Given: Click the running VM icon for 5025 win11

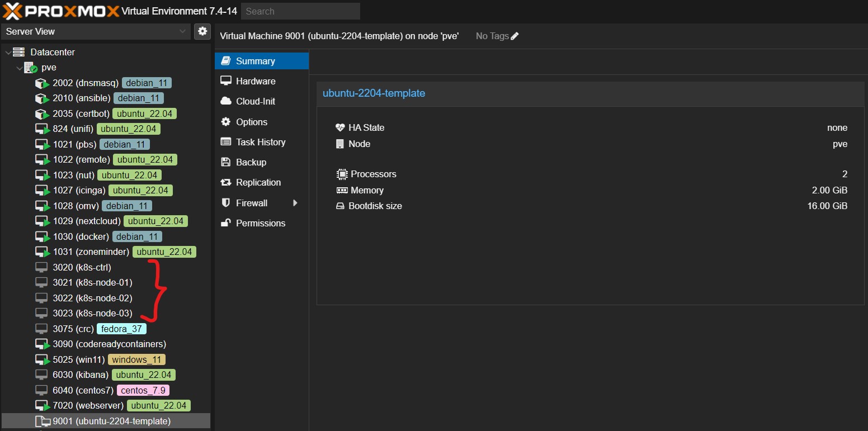Looking at the screenshot, I should (x=43, y=360).
